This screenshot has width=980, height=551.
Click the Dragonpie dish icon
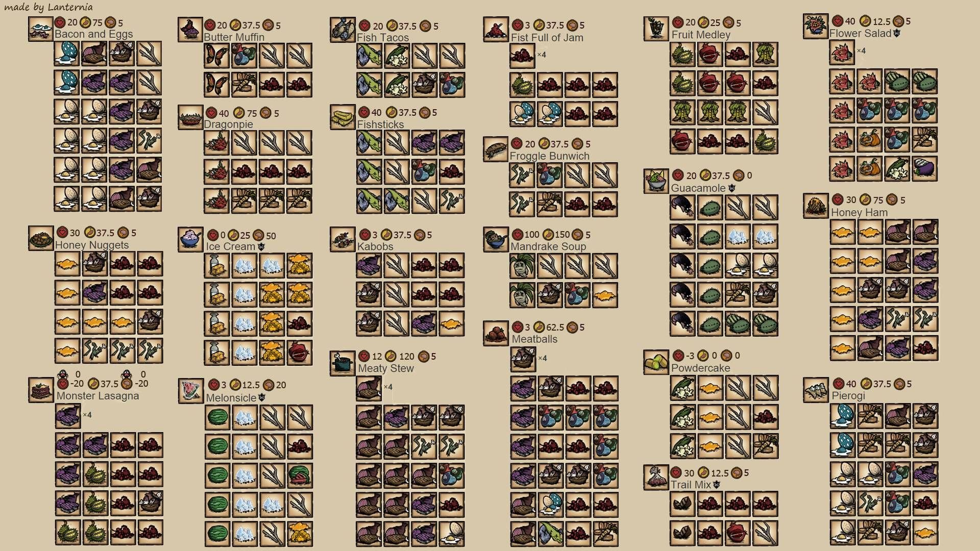coord(190,117)
